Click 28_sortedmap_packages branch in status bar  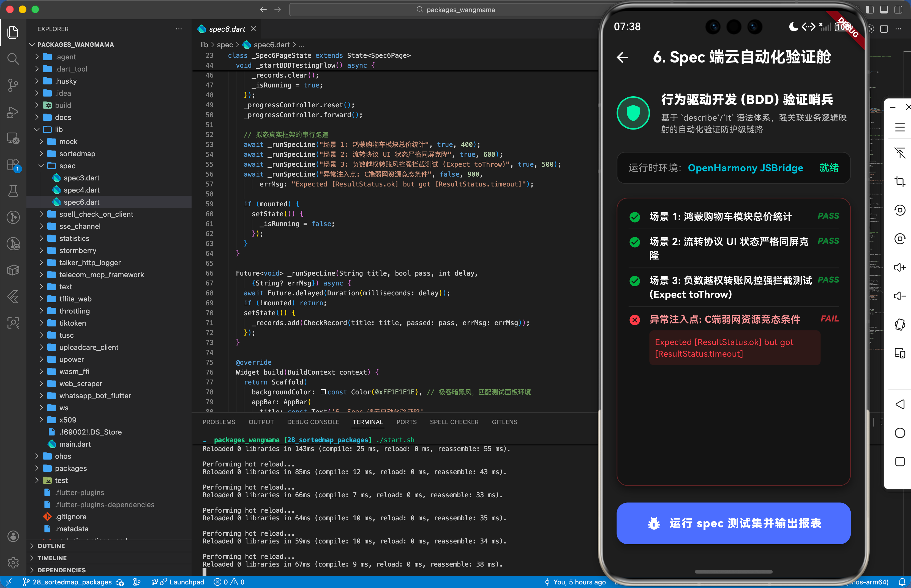(72, 581)
